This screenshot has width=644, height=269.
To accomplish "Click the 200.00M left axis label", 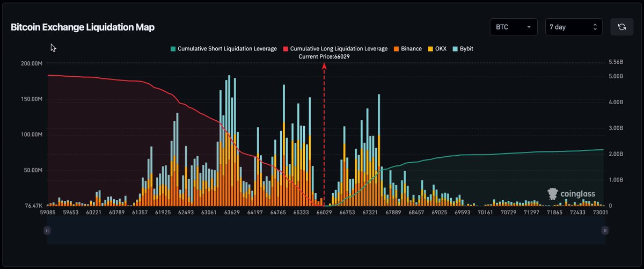I will click(32, 63).
